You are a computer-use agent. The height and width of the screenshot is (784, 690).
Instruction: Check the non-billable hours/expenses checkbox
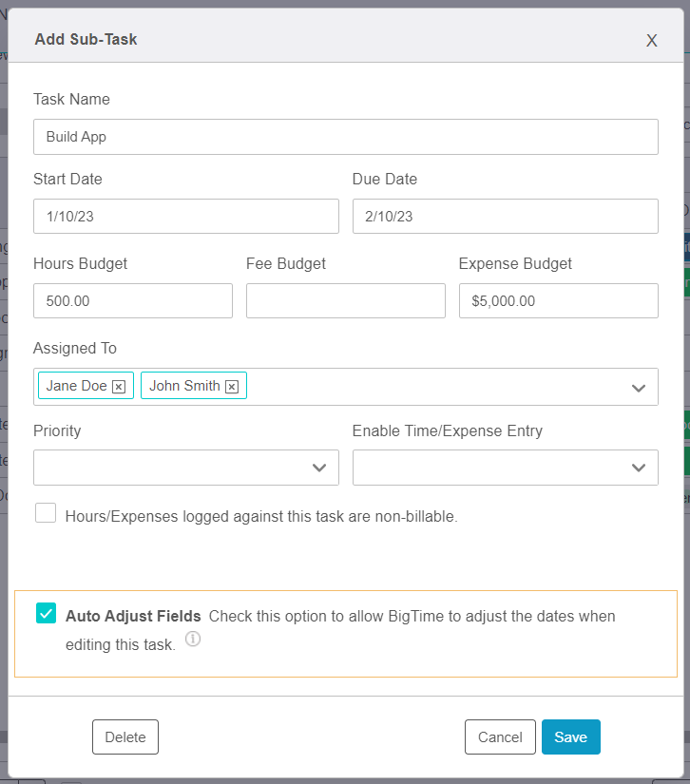pos(46,512)
